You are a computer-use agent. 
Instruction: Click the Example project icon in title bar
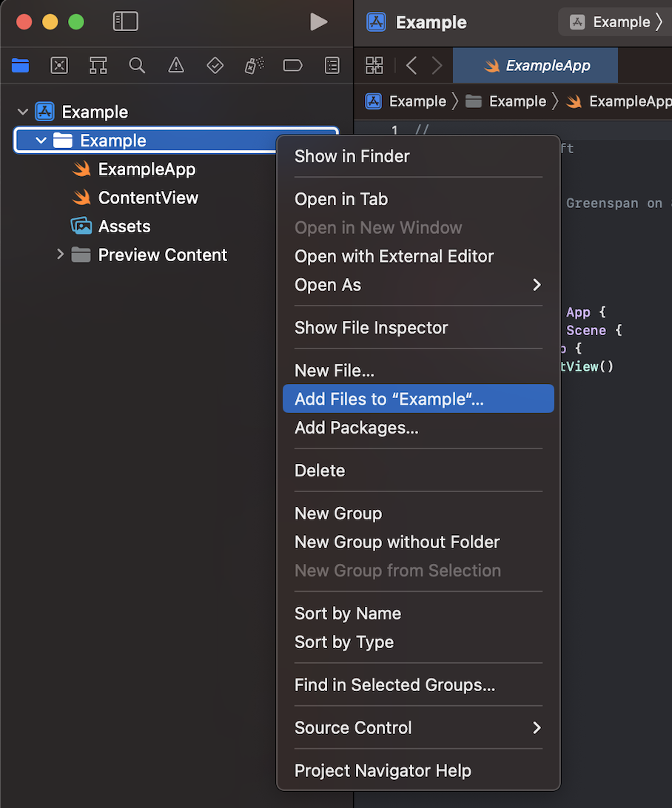pos(376,22)
